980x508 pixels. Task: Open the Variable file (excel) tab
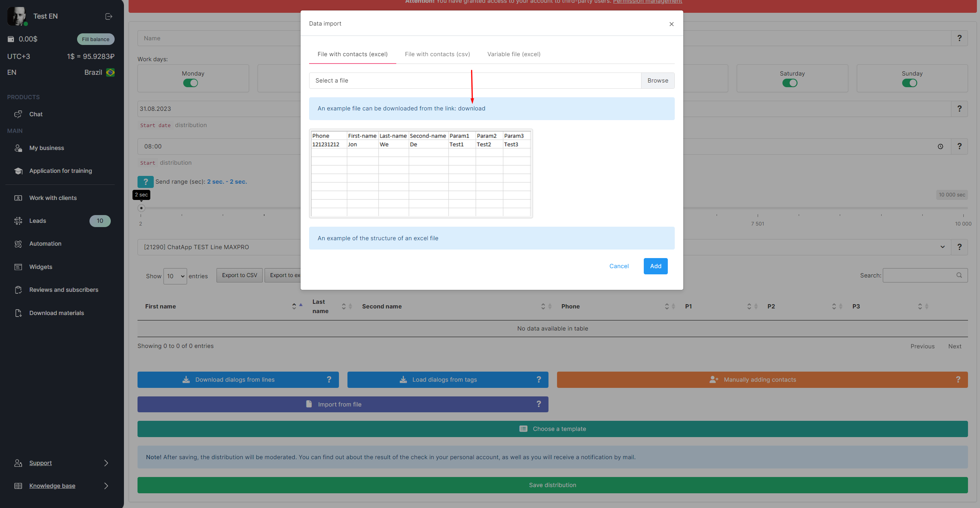pos(514,54)
